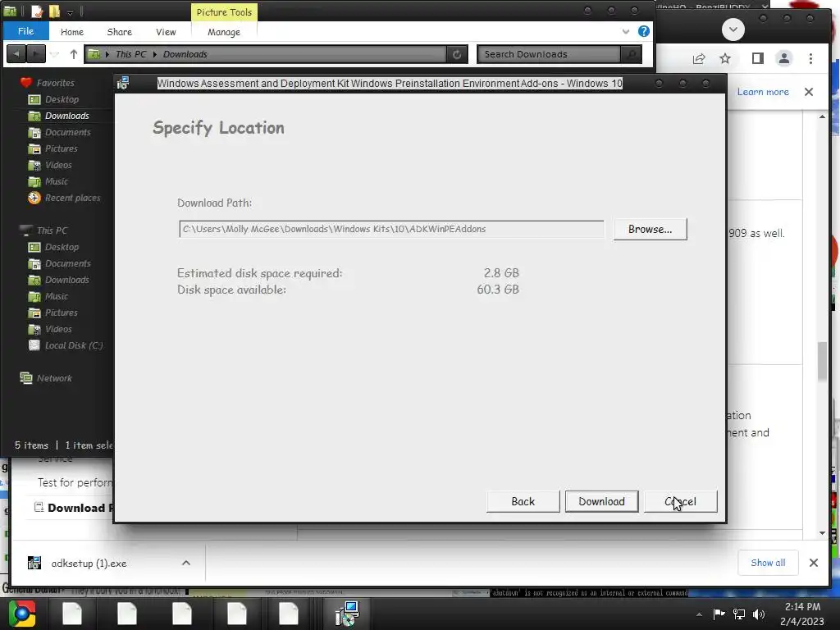
Task: Open the Browse... folder picker
Action: click(650, 230)
